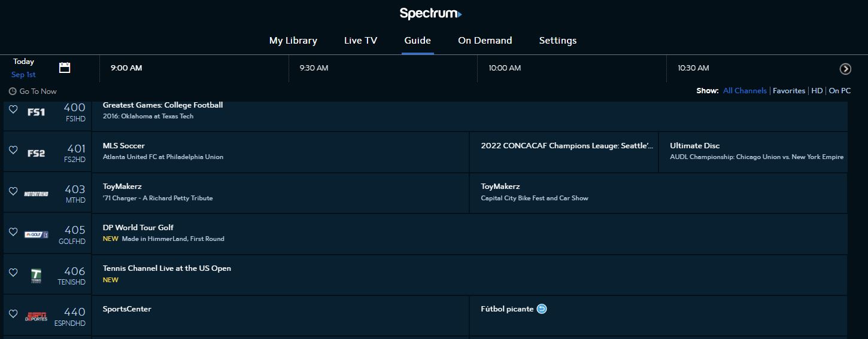Favorite channel 400 FS1HD with heart

tap(13, 109)
